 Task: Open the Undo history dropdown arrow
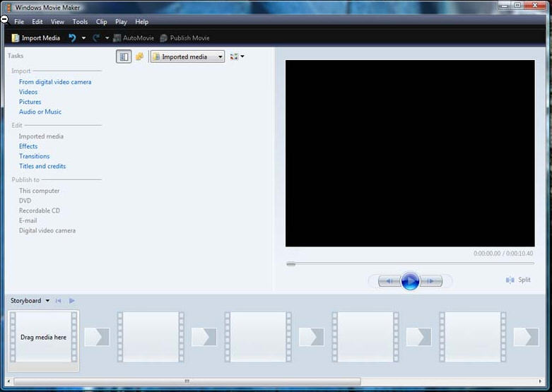click(83, 38)
